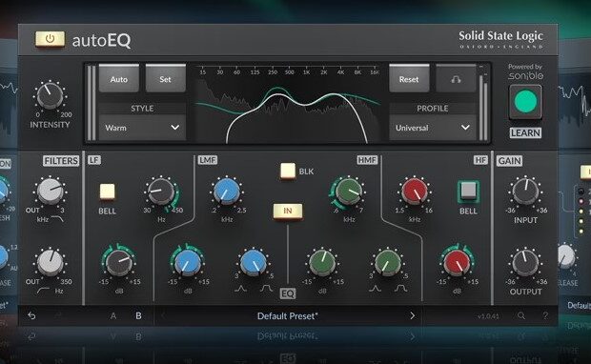Click the undo arrow icon
This screenshot has width=591, height=364.
tap(31, 315)
